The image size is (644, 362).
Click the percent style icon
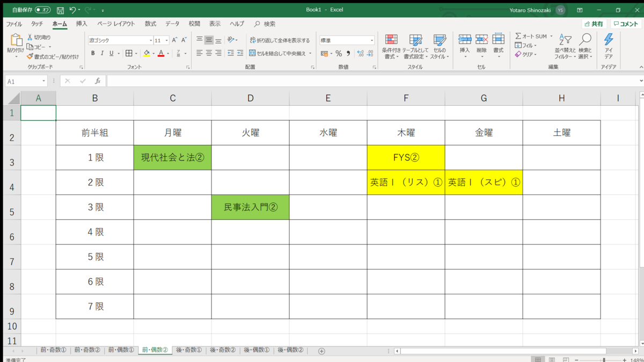point(339,54)
